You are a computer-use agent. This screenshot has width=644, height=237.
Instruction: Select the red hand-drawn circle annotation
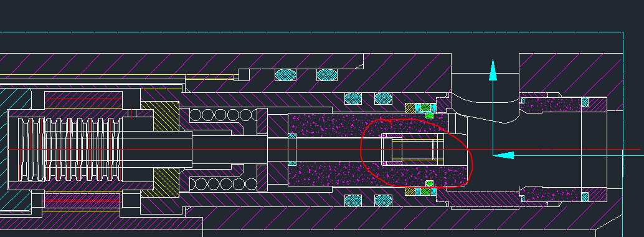point(417,153)
